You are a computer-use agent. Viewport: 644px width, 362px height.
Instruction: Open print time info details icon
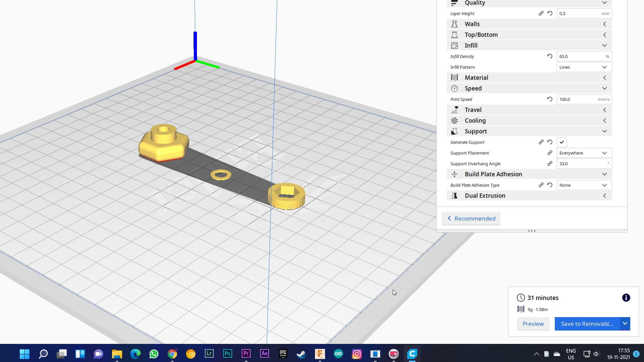626,298
